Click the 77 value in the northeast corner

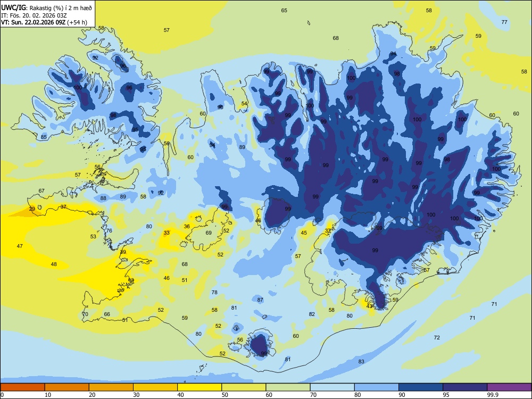tap(504, 22)
